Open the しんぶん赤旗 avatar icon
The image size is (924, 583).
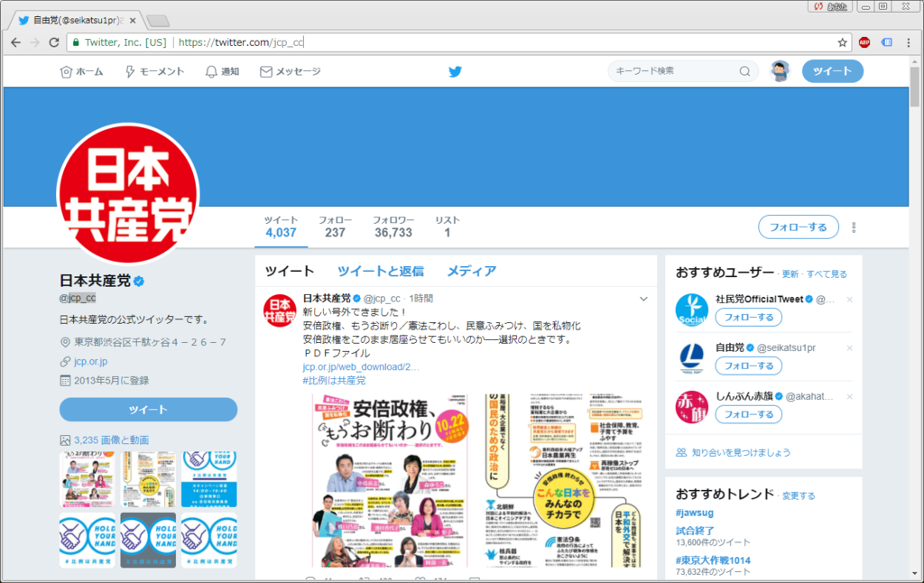click(692, 407)
